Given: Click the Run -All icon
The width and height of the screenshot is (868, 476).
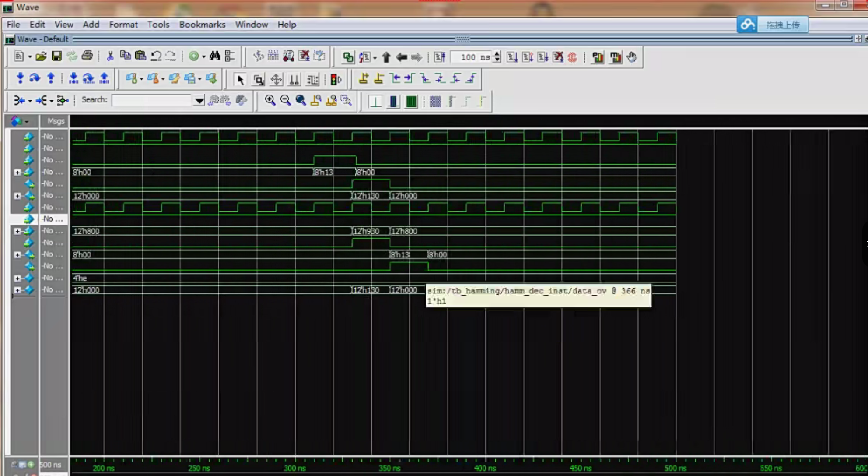Looking at the screenshot, I should 543,57.
